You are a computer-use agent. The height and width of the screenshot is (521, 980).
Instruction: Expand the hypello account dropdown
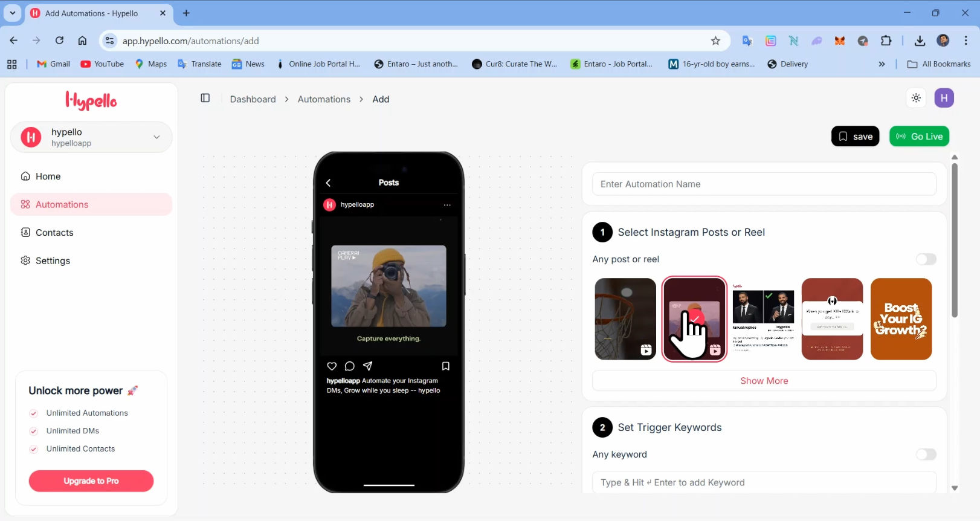156,137
